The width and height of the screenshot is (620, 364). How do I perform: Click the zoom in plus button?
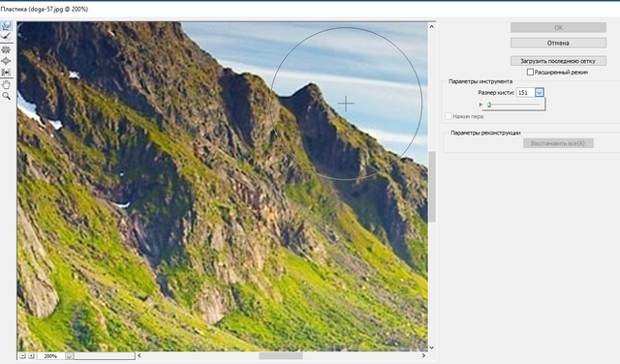click(x=31, y=356)
